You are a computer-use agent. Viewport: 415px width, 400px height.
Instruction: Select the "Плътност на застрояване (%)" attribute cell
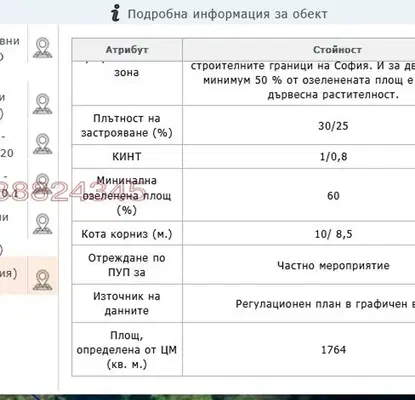coord(127,125)
